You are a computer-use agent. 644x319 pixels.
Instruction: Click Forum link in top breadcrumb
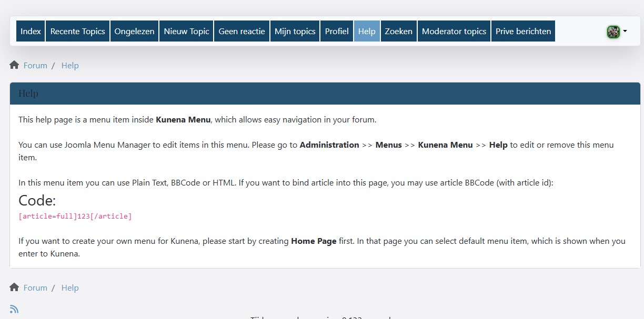(35, 66)
